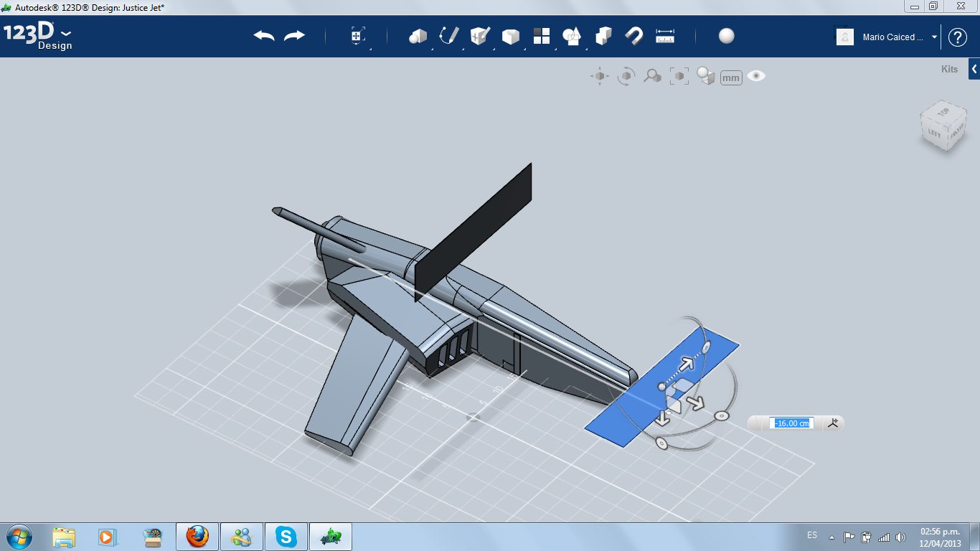Expand the Kits side panel
Screen dimensions: 980x551
(x=974, y=70)
